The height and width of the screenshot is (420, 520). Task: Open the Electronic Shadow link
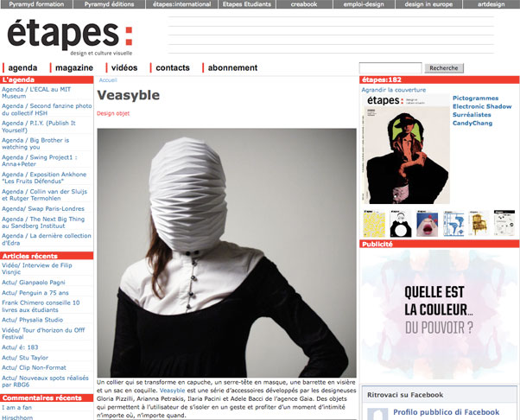pyautogui.click(x=482, y=106)
